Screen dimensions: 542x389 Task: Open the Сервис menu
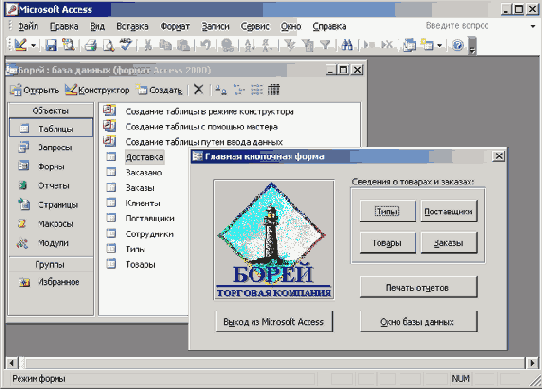click(255, 26)
